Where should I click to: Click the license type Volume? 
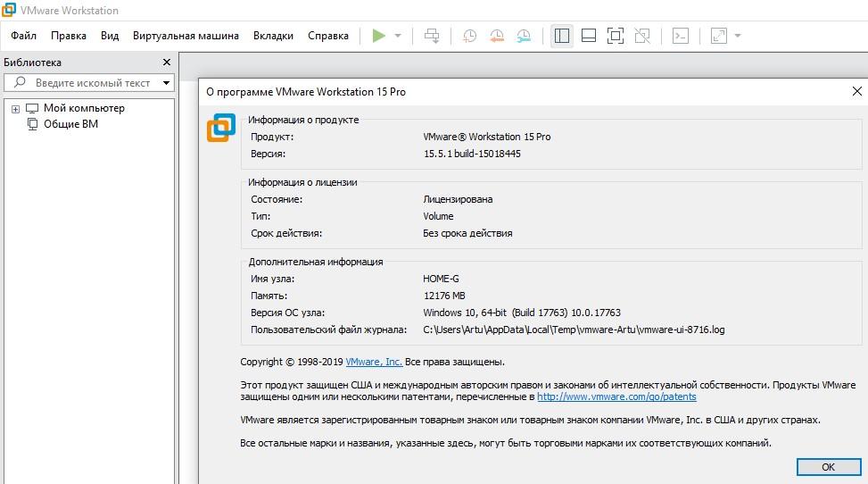tap(438, 216)
